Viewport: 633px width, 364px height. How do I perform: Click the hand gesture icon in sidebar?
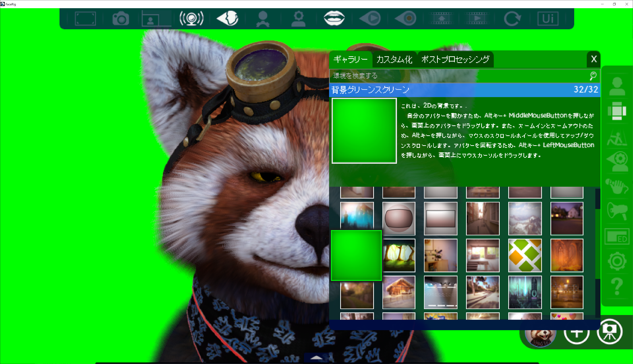pos(617,186)
